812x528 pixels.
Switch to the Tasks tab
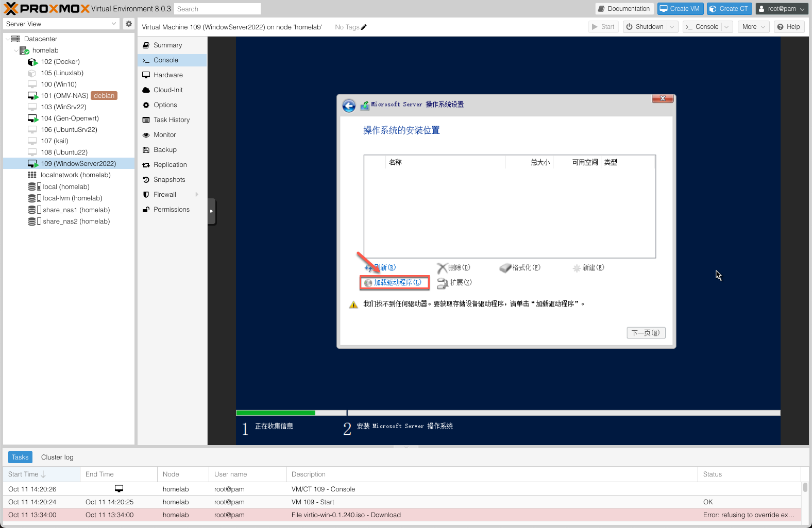[20, 457]
